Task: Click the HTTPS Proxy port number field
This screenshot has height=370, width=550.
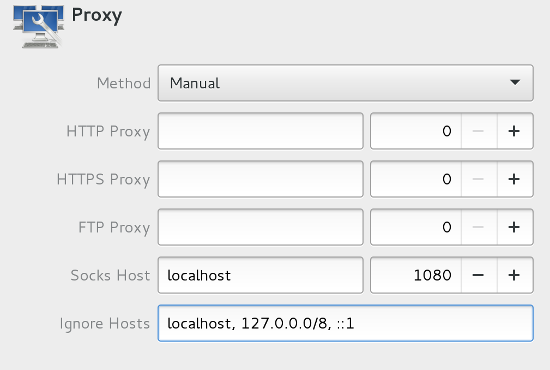Action: point(416,179)
